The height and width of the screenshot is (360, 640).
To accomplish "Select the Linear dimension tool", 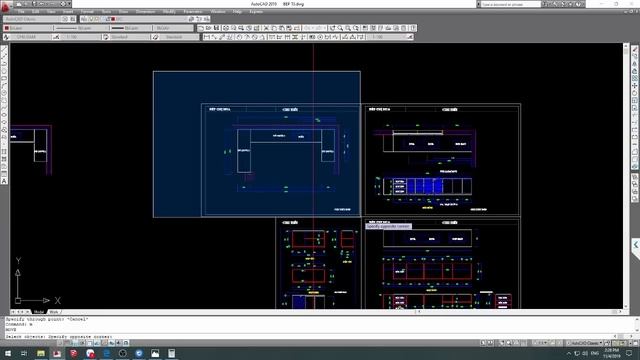I will [x=206, y=37].
